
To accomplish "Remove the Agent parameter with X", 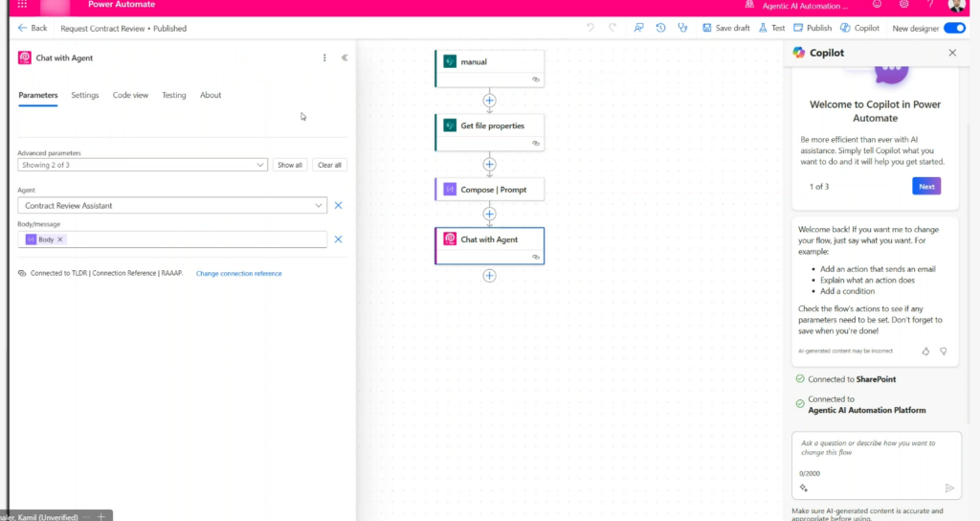I will (338, 205).
